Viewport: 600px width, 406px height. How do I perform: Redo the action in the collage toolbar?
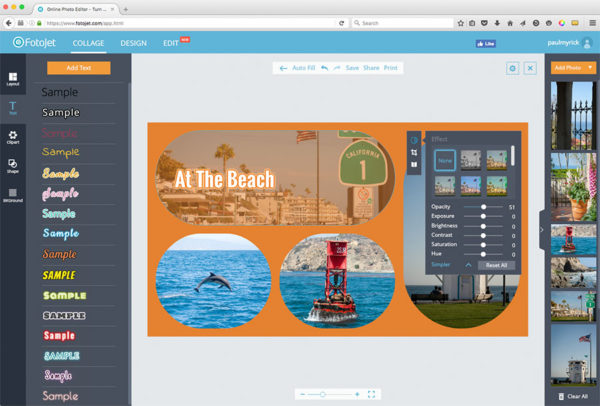click(x=337, y=68)
